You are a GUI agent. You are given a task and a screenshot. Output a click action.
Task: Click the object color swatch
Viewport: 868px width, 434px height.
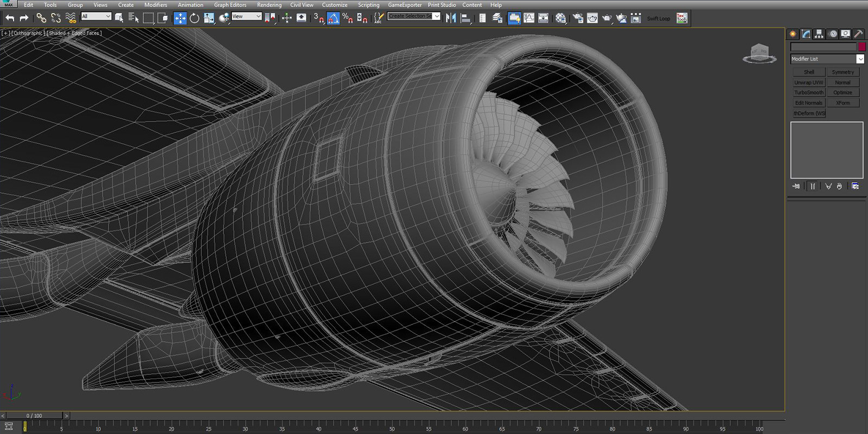861,47
